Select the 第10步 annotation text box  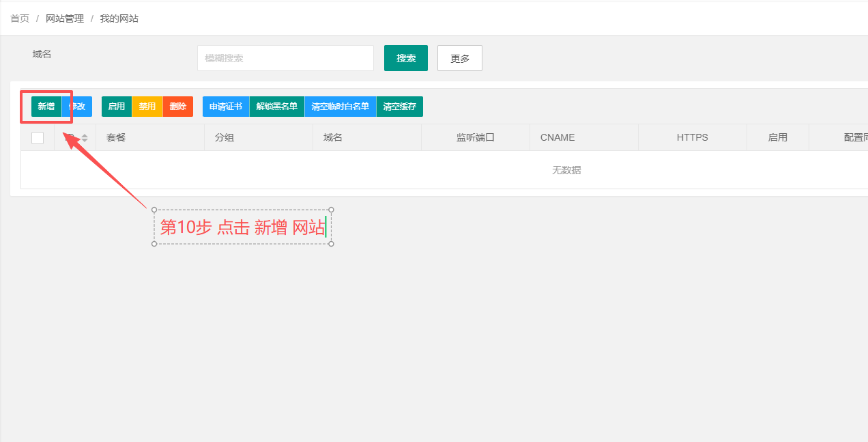243,227
